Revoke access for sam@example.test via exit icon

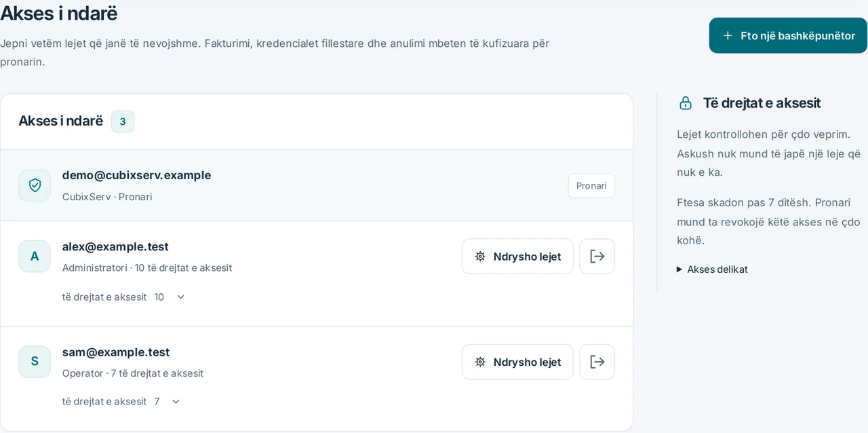coord(597,362)
